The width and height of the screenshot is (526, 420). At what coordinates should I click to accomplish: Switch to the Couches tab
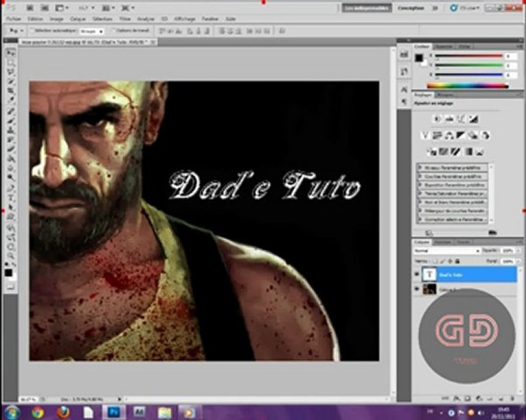pos(443,242)
